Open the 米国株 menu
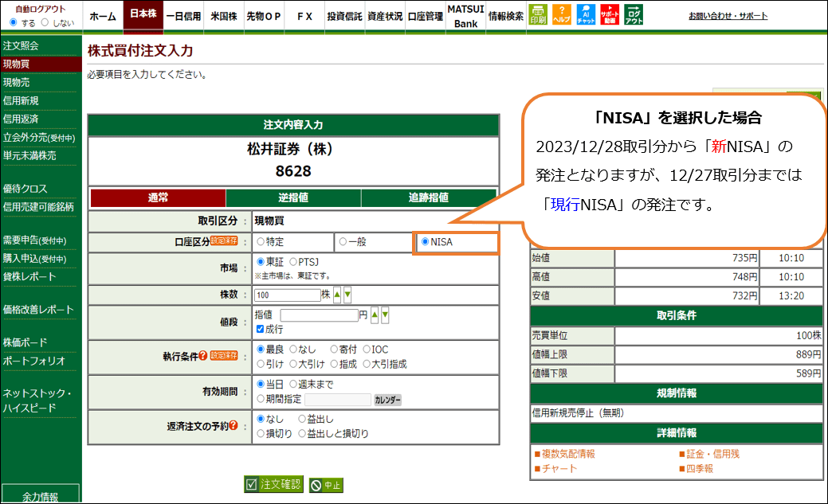 [224, 17]
